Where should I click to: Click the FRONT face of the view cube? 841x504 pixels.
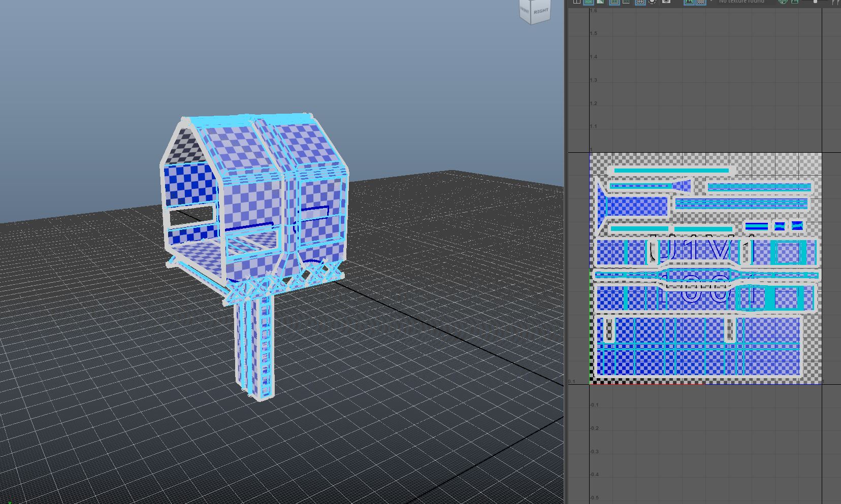pos(525,10)
